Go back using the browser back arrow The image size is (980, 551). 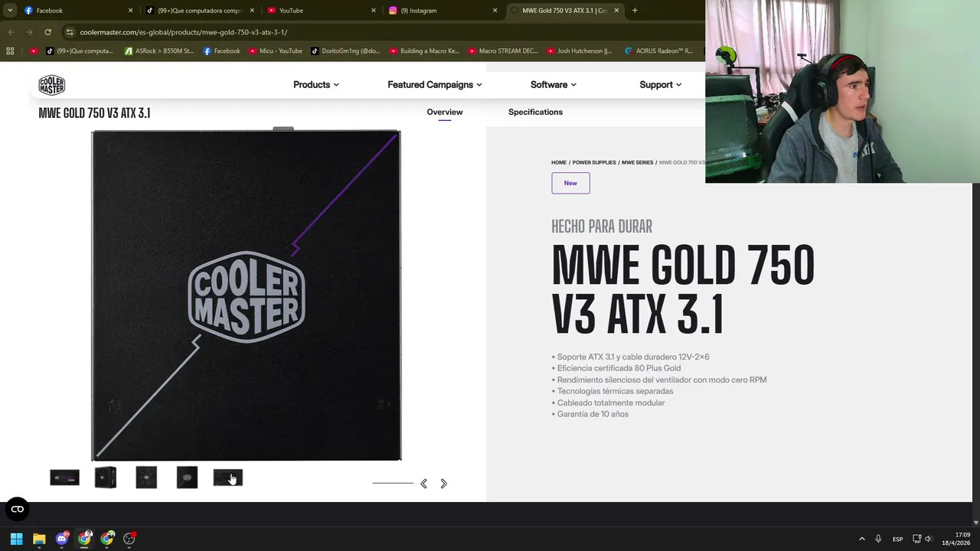coord(11,32)
